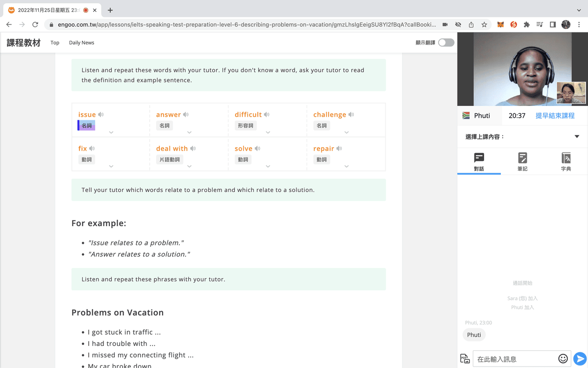
Task: Expand the definition of answer
Action: [x=190, y=132]
